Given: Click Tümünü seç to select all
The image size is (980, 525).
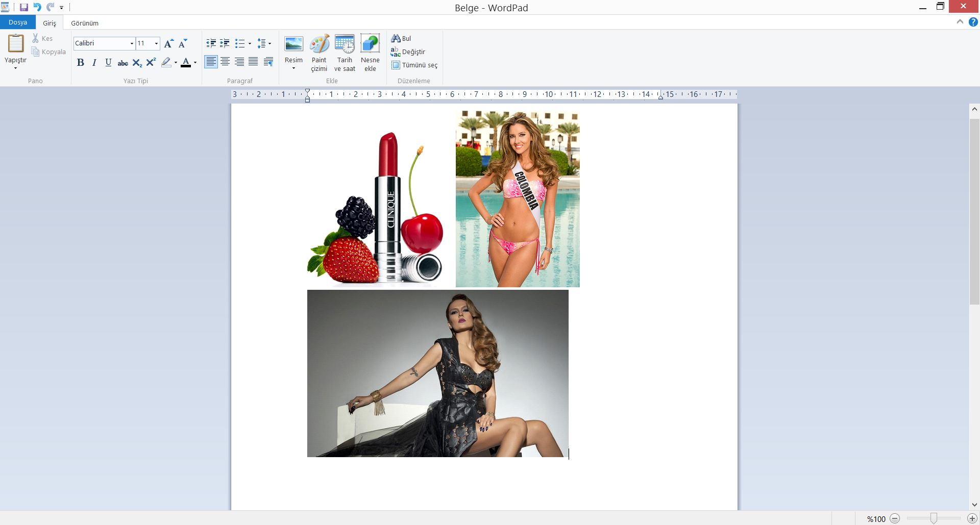Looking at the screenshot, I should click(414, 65).
